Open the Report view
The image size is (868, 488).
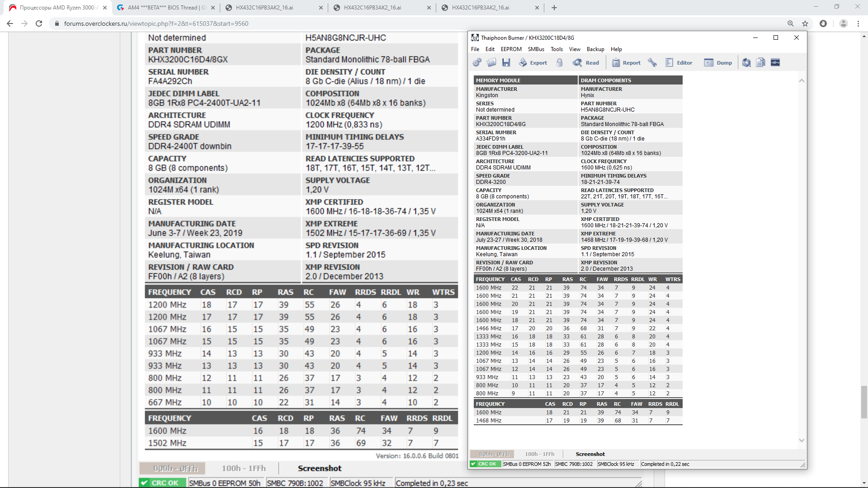click(x=626, y=63)
